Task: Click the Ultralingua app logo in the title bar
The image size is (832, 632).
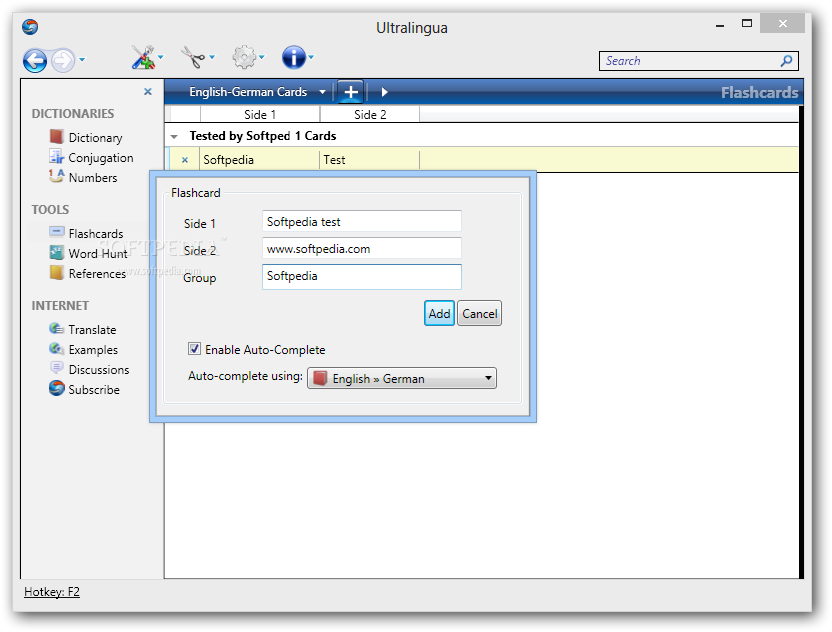Action: pos(30,27)
